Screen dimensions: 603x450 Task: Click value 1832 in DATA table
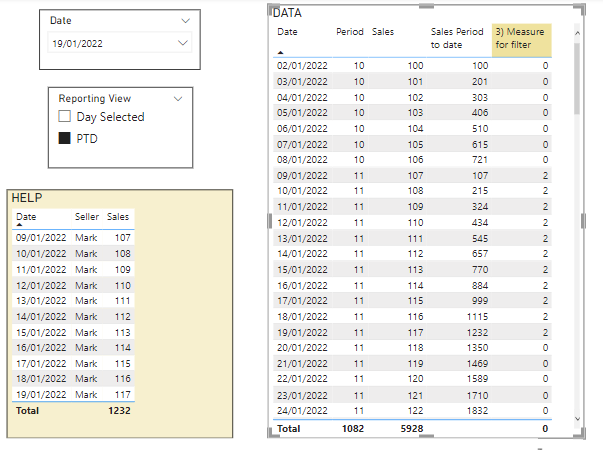(477, 410)
